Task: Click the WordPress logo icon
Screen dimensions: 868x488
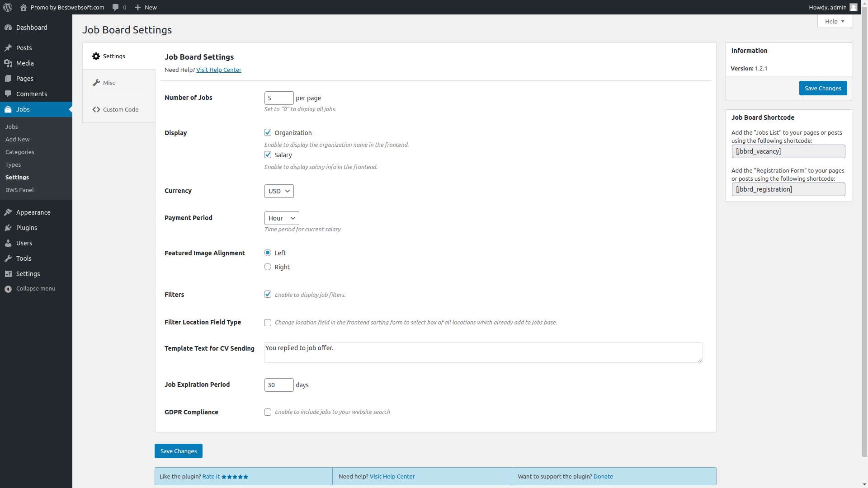Action: (7, 7)
